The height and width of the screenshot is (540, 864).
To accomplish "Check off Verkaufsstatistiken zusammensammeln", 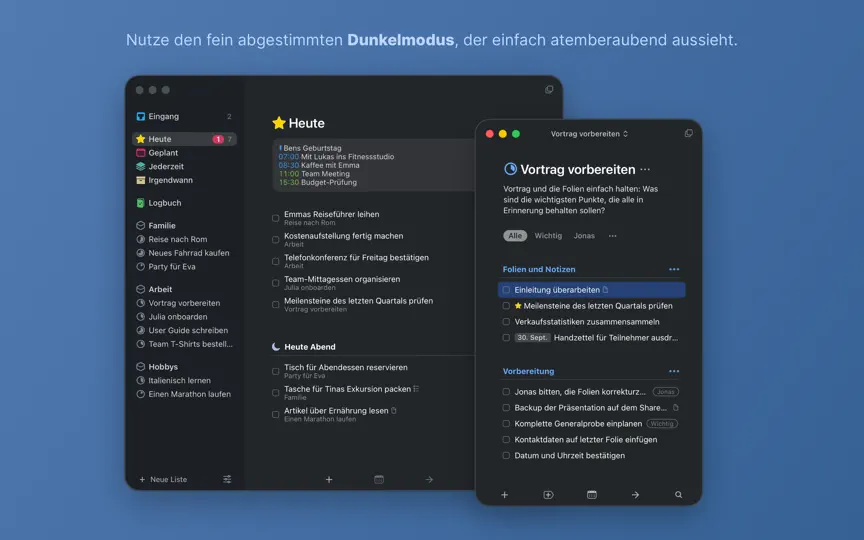I will [x=506, y=322].
